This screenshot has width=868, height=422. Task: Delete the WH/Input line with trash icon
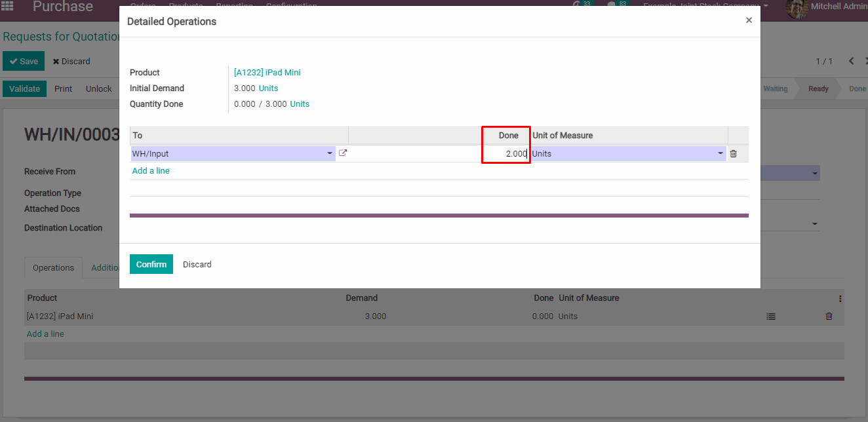click(x=734, y=154)
